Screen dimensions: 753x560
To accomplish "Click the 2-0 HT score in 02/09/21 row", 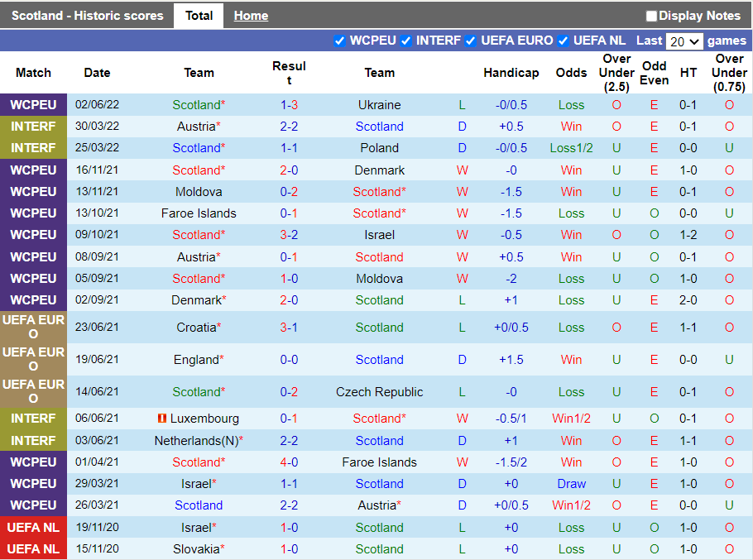I will point(688,300).
